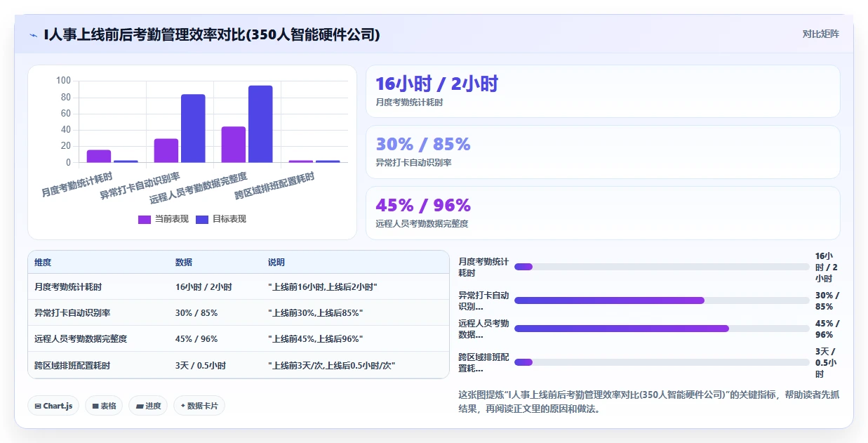
Task: Toggle the 目标表现 legend entry
Action: [221, 219]
